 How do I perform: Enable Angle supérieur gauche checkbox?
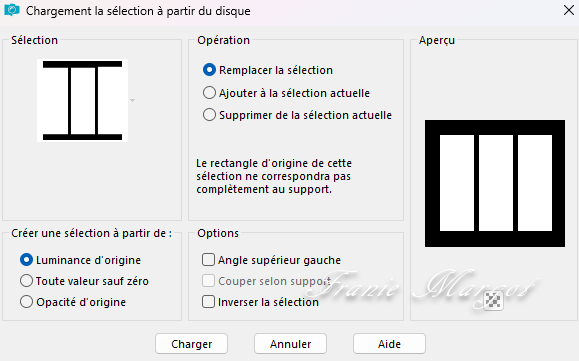click(x=208, y=260)
